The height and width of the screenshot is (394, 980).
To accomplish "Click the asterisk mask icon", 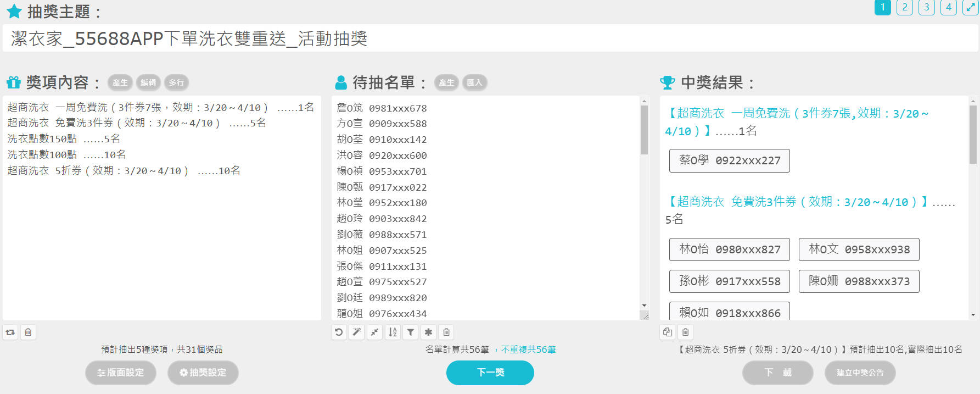I will click(x=428, y=332).
